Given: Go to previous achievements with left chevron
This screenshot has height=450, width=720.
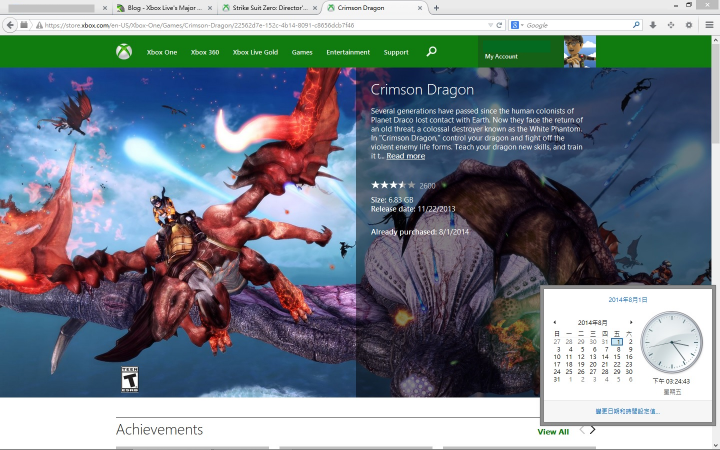Looking at the screenshot, I should point(582,430).
